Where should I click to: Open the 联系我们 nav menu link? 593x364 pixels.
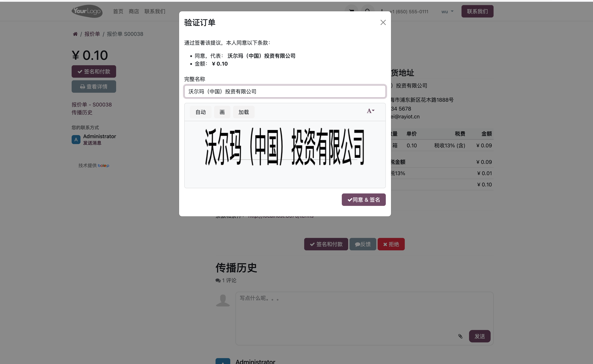(155, 11)
